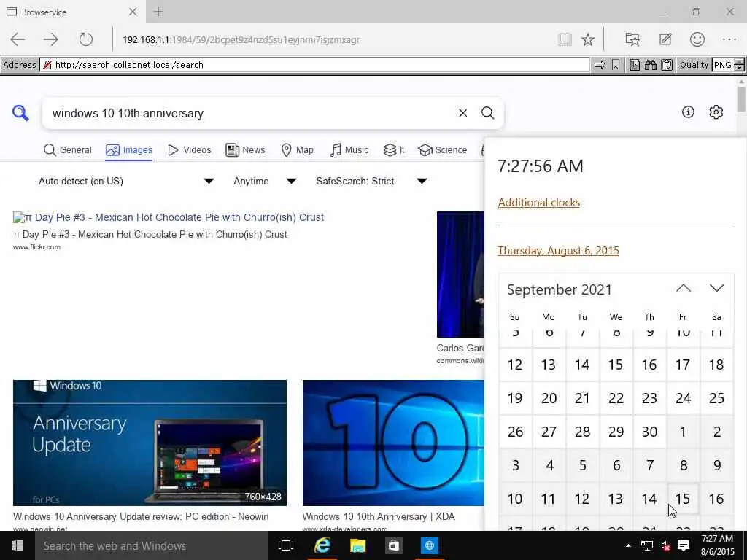Viewport: 747px width, 560px height.
Task: Show hidden tray icons arrow
Action: click(628, 545)
